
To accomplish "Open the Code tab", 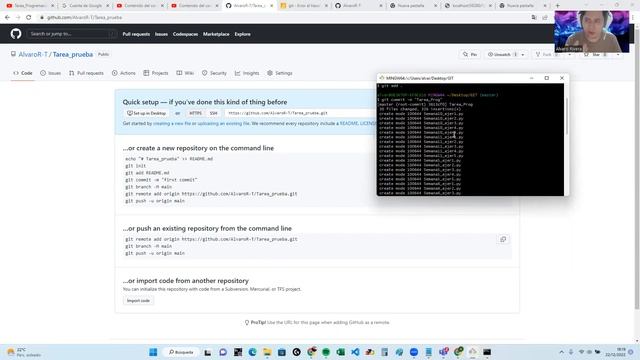I will click(x=23, y=73).
